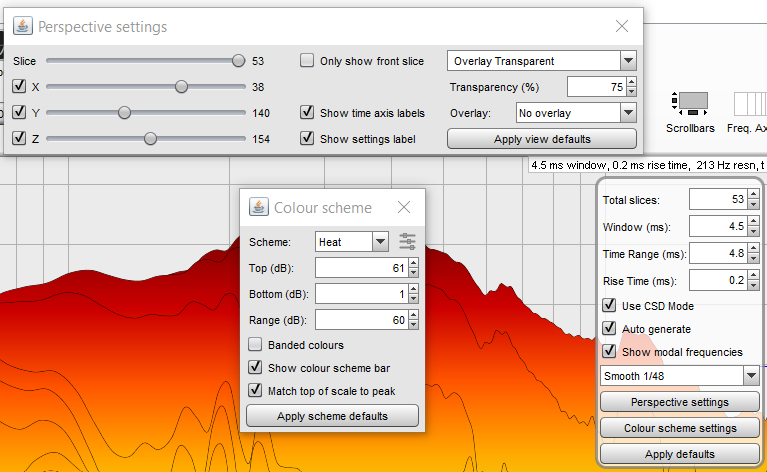The height and width of the screenshot is (472, 767).
Task: Close the Perspective settings dialog
Action: pos(622,26)
